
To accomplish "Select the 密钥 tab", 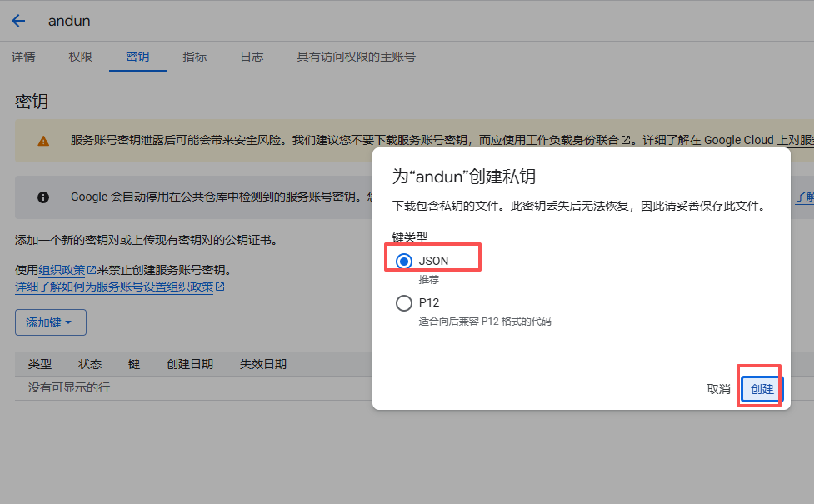I will click(x=137, y=57).
